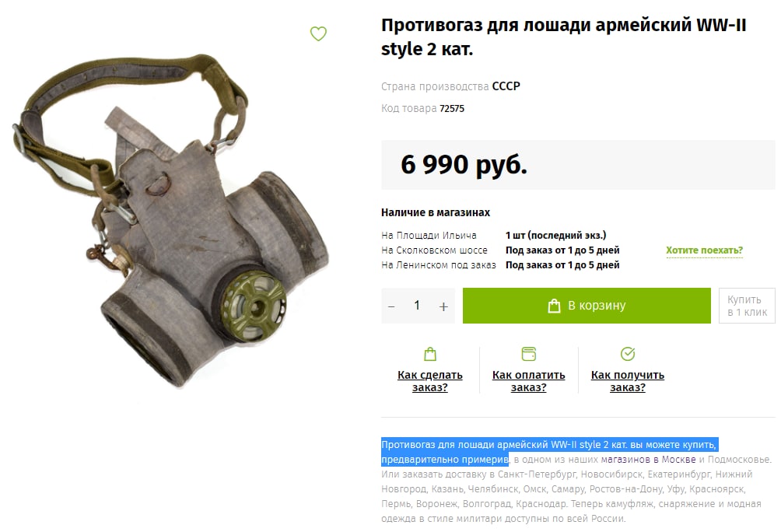Decrease quantity with the minus button
The width and height of the screenshot is (781, 532).
click(391, 306)
